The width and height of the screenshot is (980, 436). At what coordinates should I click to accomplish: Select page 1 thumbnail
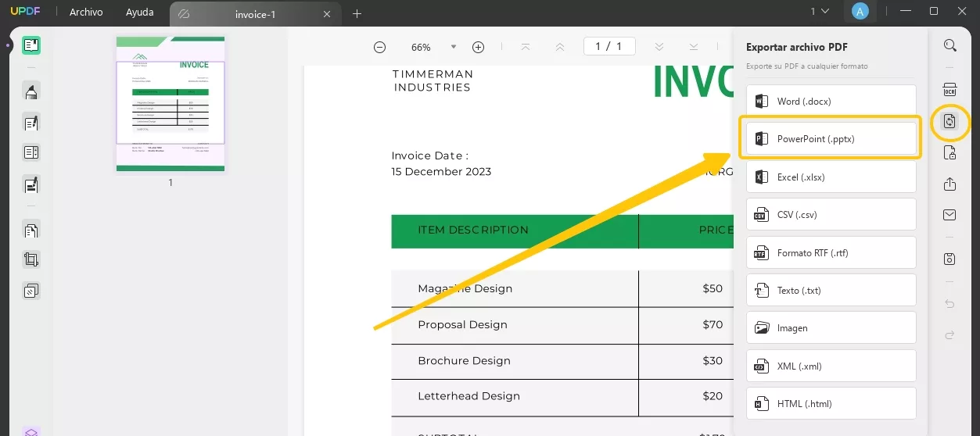pos(171,103)
